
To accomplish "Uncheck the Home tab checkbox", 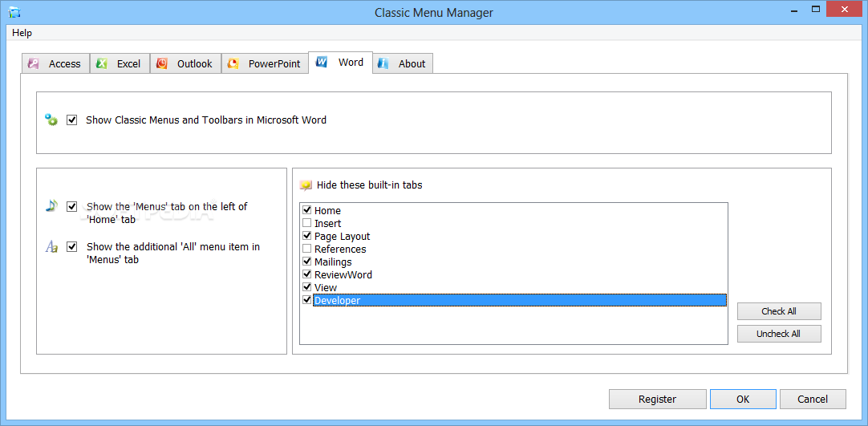I will click(307, 210).
